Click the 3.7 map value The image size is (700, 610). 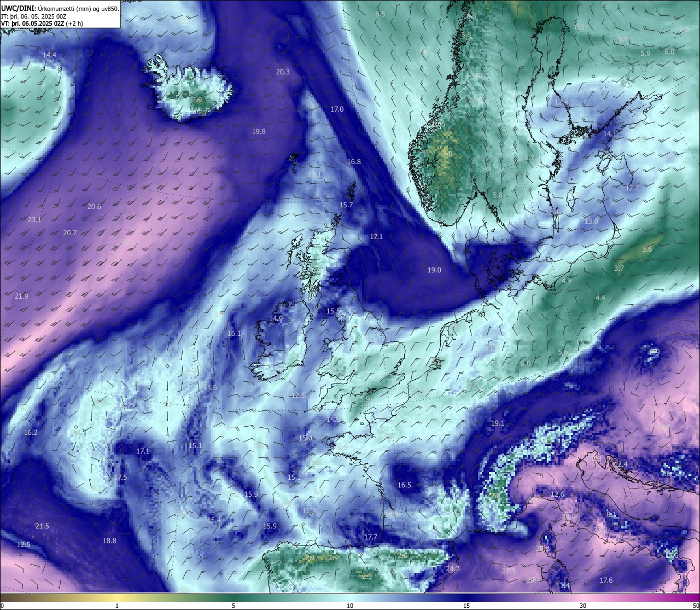point(619,268)
